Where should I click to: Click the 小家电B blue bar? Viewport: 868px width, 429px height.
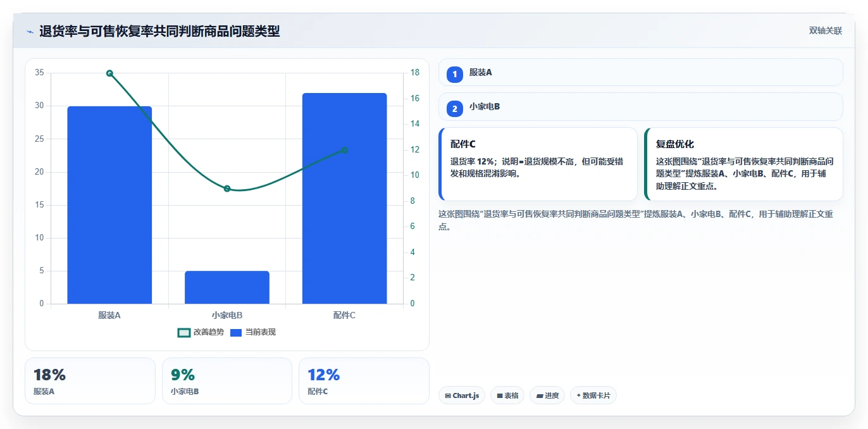click(x=227, y=287)
